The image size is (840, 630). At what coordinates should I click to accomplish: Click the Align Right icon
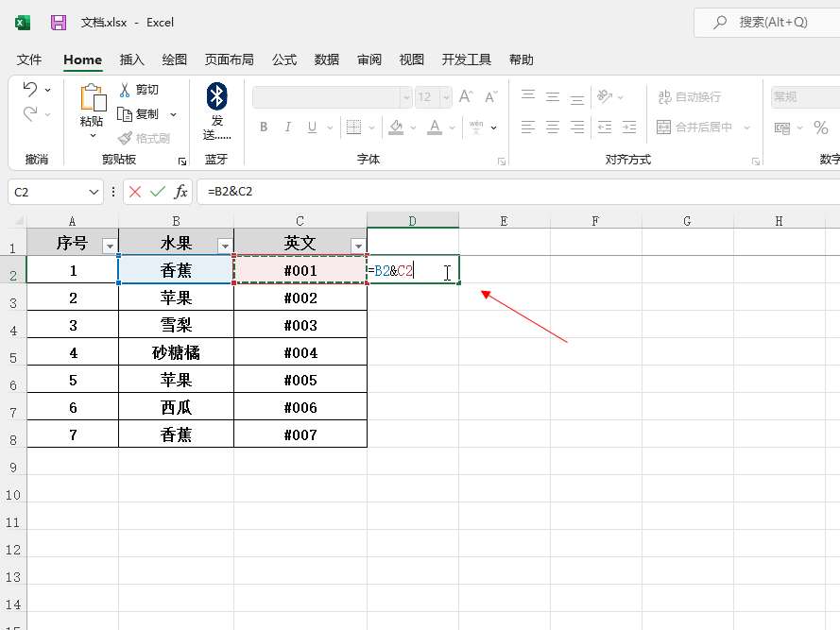(x=577, y=127)
